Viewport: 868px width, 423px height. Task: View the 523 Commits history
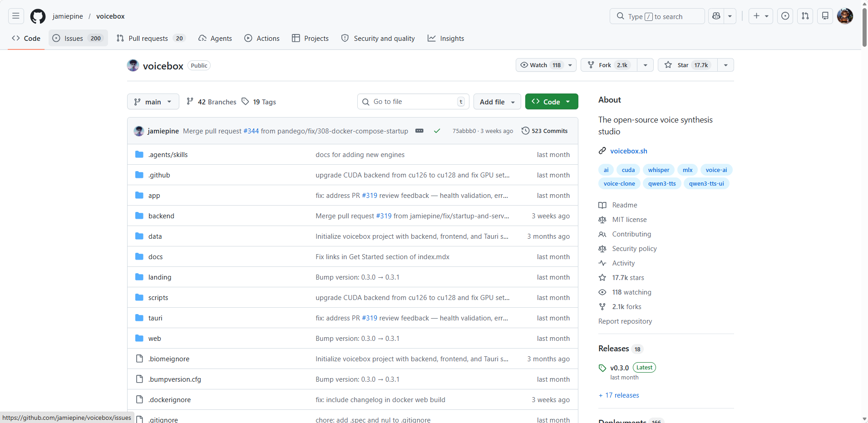tap(544, 131)
